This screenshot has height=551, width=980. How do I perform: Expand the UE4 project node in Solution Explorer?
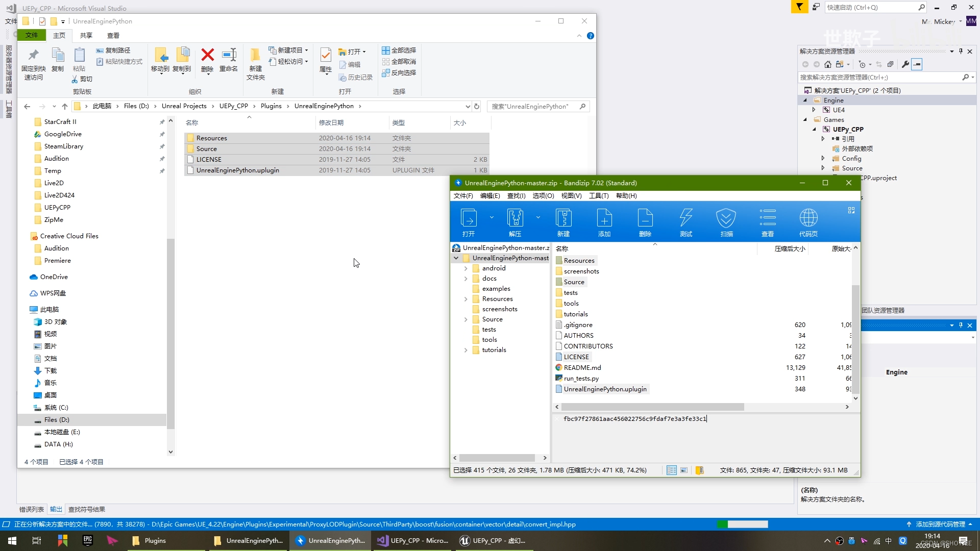tap(814, 110)
